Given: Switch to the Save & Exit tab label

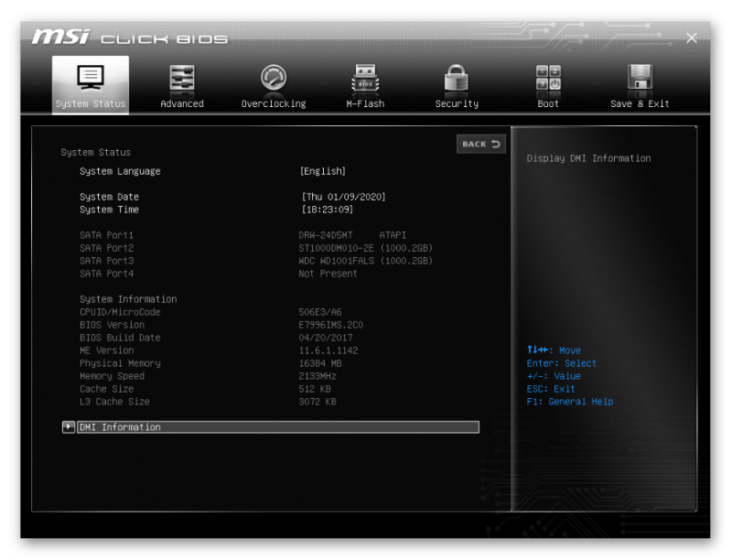Looking at the screenshot, I should tap(640, 103).
